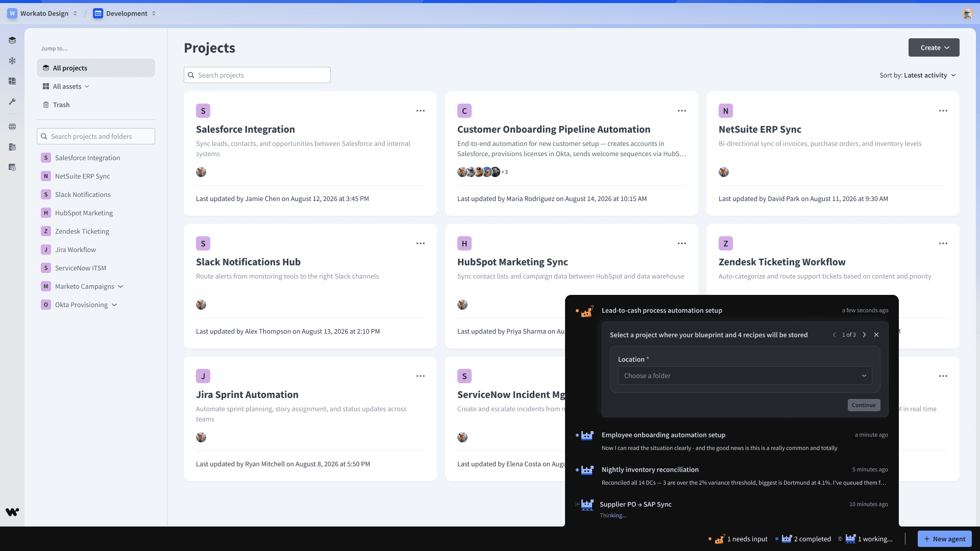Click the 1 working status
Screen dimensions: 980x551
[866, 539]
